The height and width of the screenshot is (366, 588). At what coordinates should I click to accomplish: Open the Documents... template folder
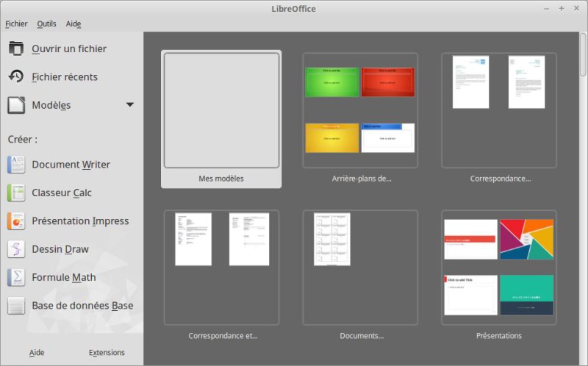(360, 268)
